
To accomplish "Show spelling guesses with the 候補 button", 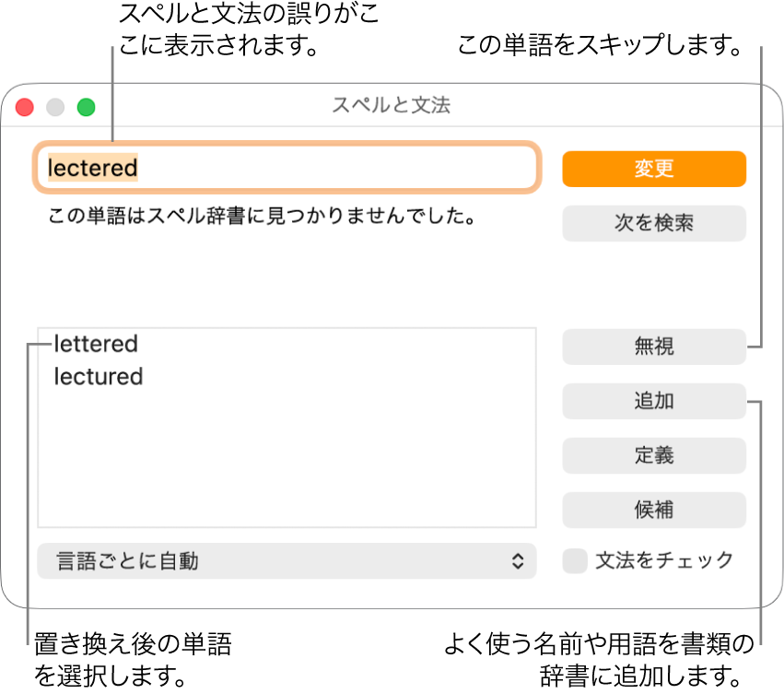I will point(654,510).
